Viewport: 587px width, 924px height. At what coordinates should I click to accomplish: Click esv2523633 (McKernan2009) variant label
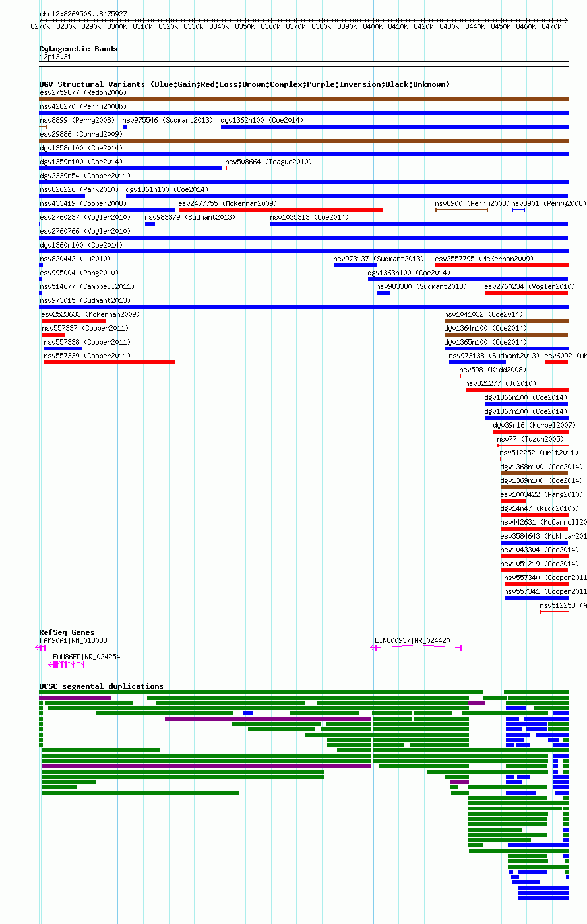[91, 315]
